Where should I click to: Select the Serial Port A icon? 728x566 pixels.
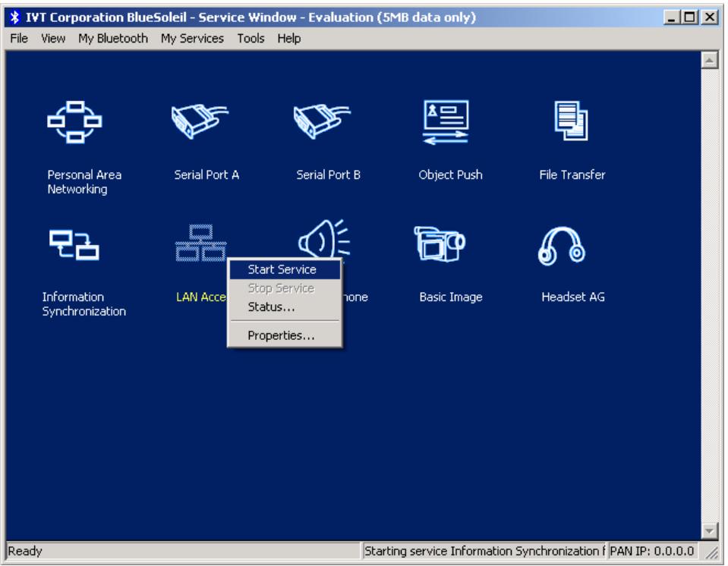click(x=200, y=121)
